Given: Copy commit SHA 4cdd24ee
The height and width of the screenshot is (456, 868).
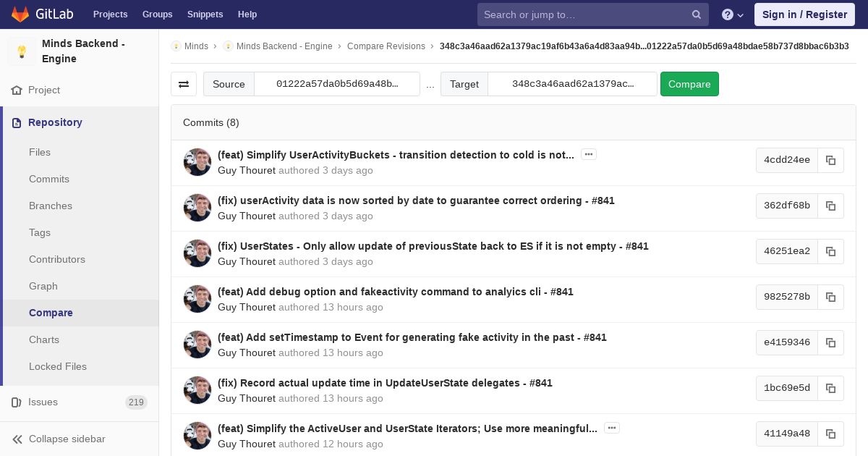Looking at the screenshot, I should coord(830,160).
